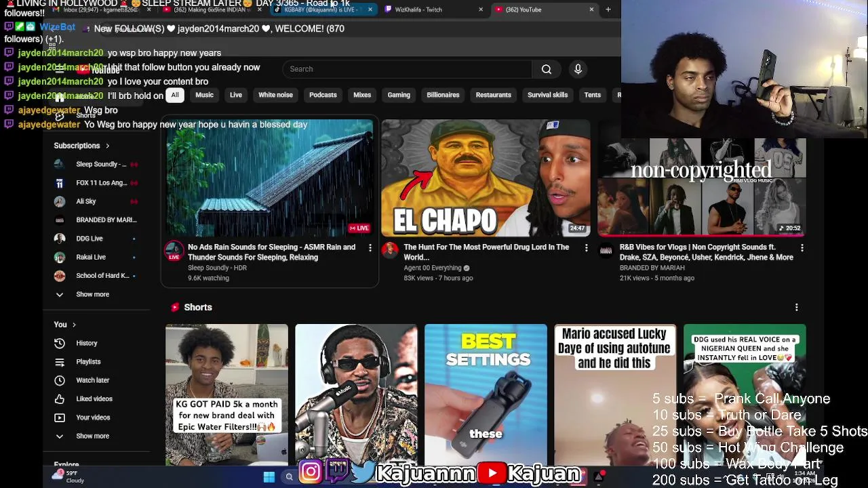Screen dimensions: 868x488
Task: Close the KGBABY TikTok live tab
Action: [370, 9]
